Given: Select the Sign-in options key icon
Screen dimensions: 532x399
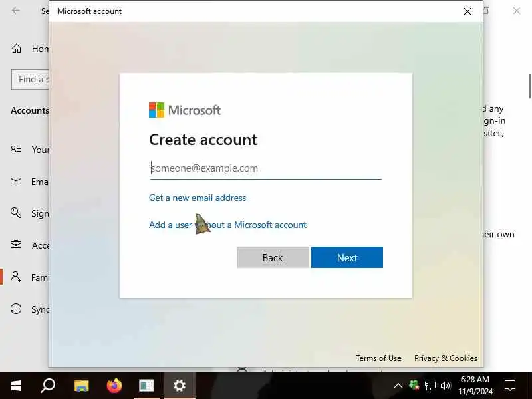Looking at the screenshot, I should tap(16, 213).
